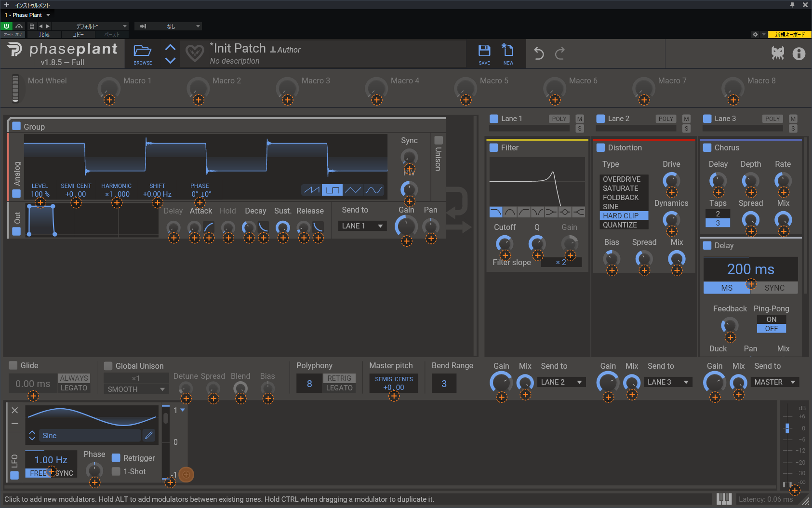Select FOLDBACK distortion type
Viewport: 812px width, 508px height.
tap(624, 198)
